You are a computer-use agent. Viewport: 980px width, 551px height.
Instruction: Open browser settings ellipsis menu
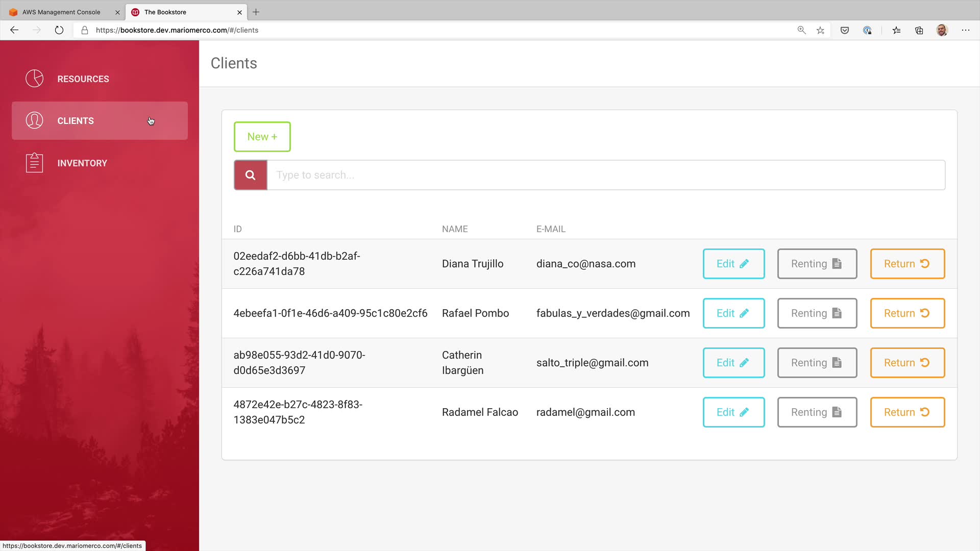965,30
